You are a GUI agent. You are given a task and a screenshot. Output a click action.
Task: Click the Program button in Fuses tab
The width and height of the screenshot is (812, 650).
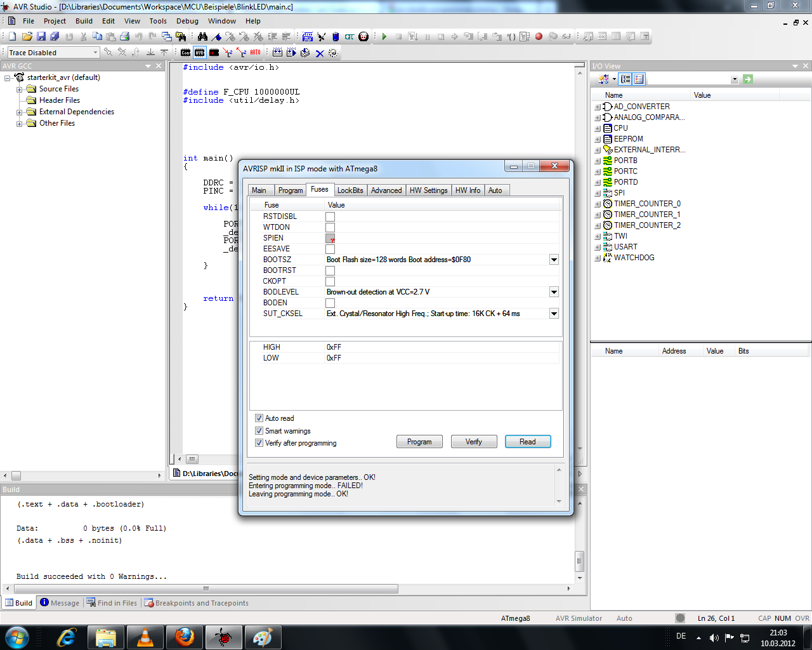419,442
